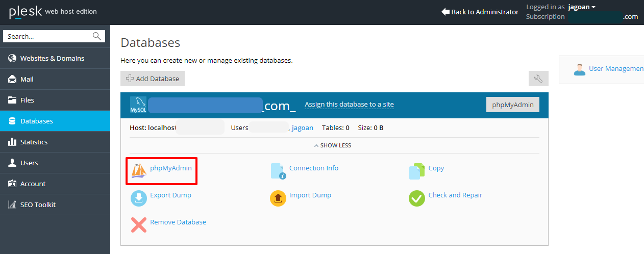The width and height of the screenshot is (644, 254).
Task: Click the Connection Info link
Action: coord(314,168)
